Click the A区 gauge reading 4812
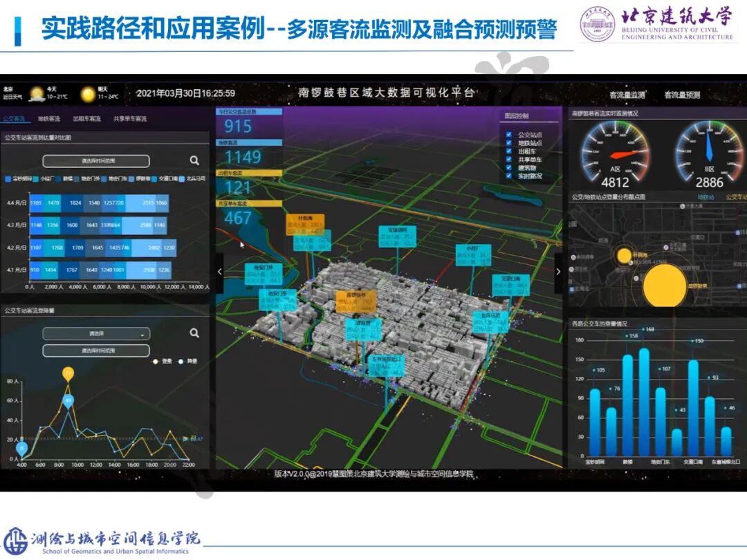 coord(615,183)
